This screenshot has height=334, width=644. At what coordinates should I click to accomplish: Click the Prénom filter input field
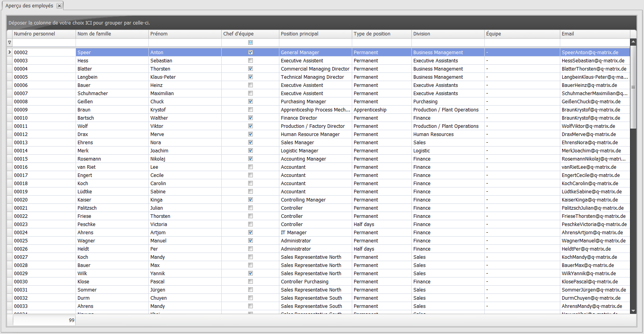185,42
